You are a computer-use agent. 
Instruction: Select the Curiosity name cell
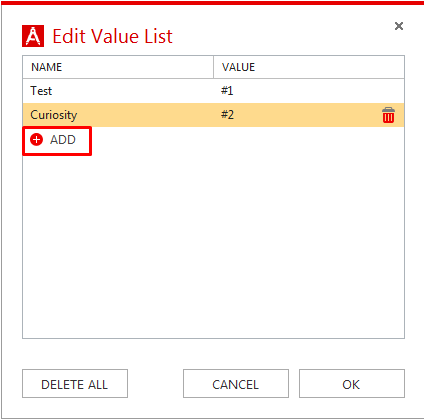coord(118,115)
